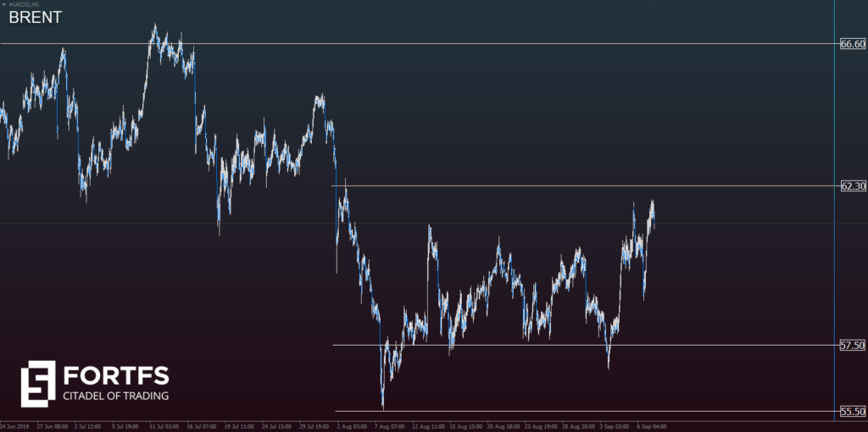Screen dimensions: 868x432
Task: Click the 16 Jul 07:00 time marker
Action: click(202, 427)
